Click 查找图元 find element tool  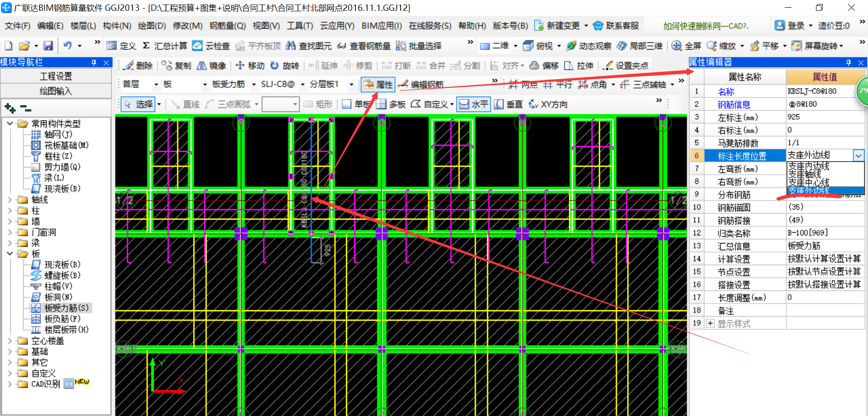pyautogui.click(x=309, y=46)
